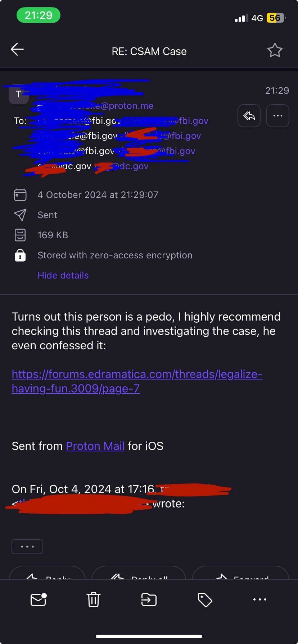The width and height of the screenshot is (298, 644).
Task: Move email to trash
Action: pos(93,599)
